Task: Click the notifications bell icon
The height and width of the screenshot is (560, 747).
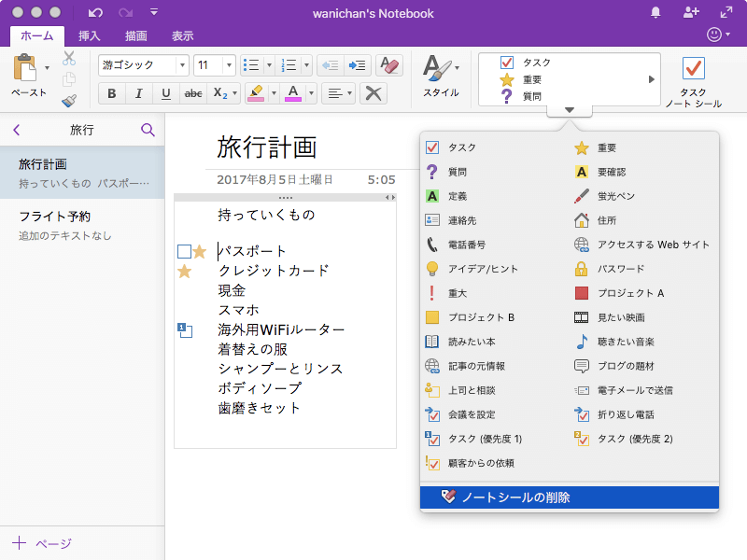Action: coord(655,12)
